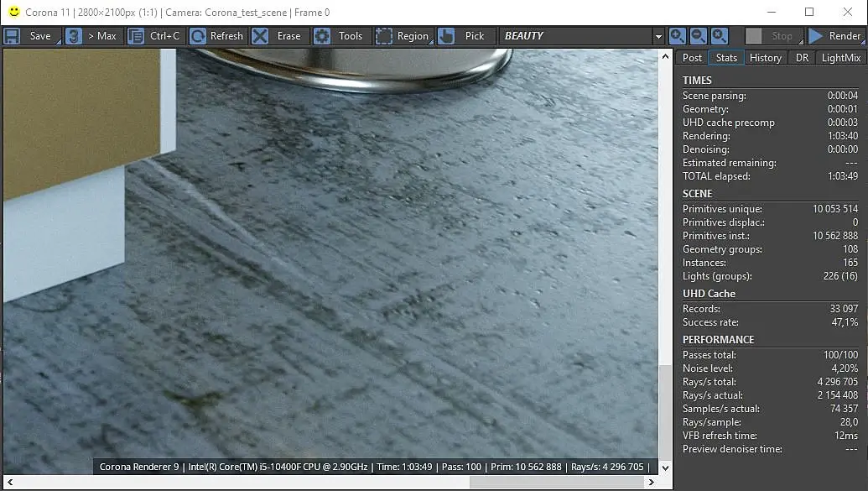868x491 pixels.
Task: Zoom in on the render
Action: pyautogui.click(x=678, y=36)
